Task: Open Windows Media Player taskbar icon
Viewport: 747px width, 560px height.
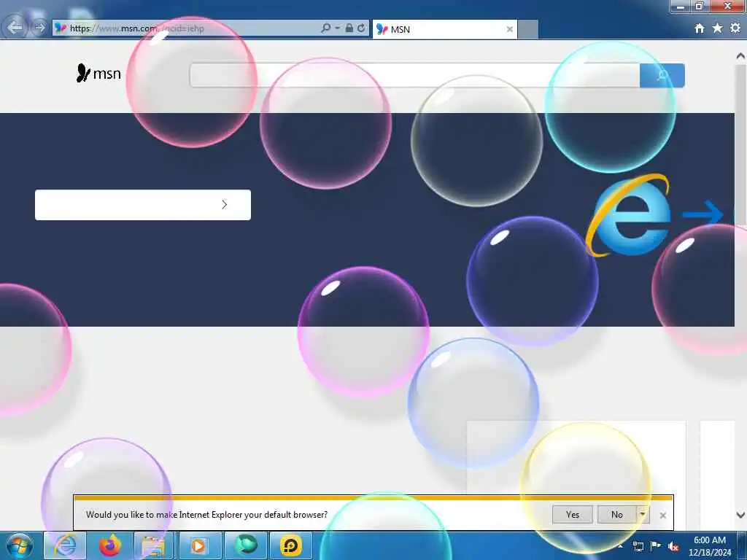Action: coord(198,545)
